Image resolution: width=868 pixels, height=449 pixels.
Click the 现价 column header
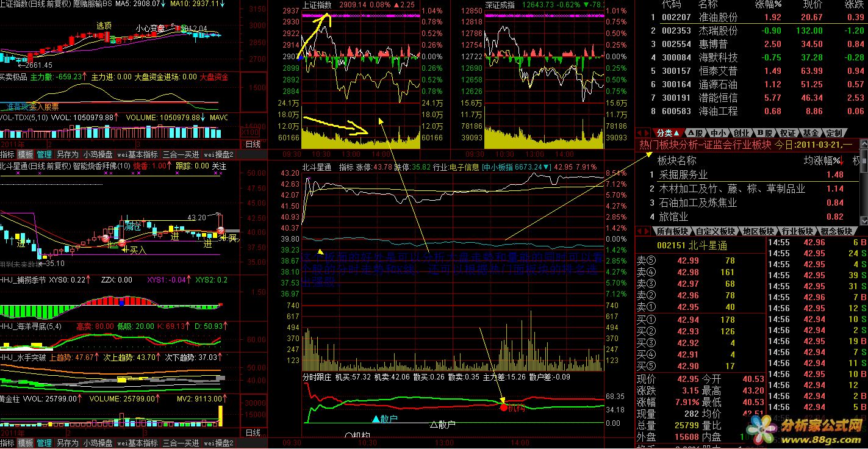(814, 4)
